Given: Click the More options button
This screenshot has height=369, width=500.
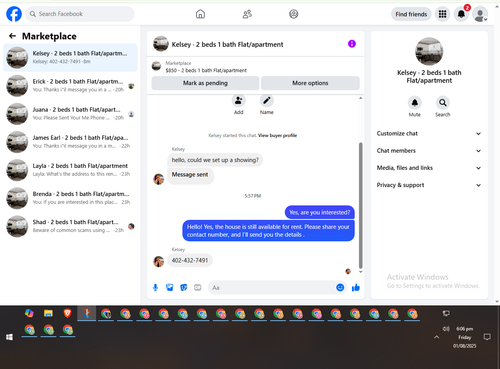Looking at the screenshot, I should pyautogui.click(x=310, y=83).
